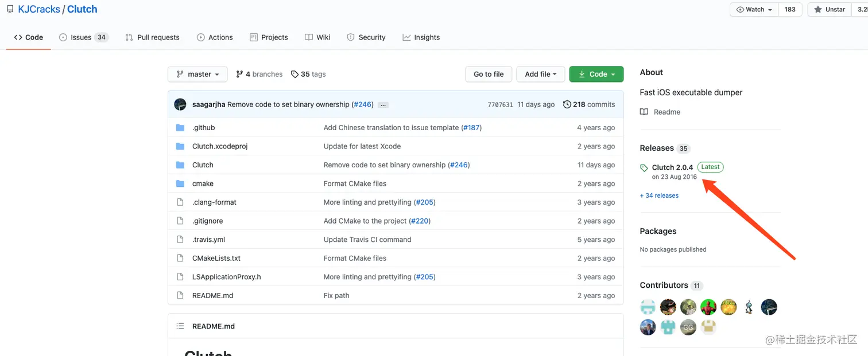Click the Unstar button
Viewport: 868px width, 356px height.
(x=830, y=9)
